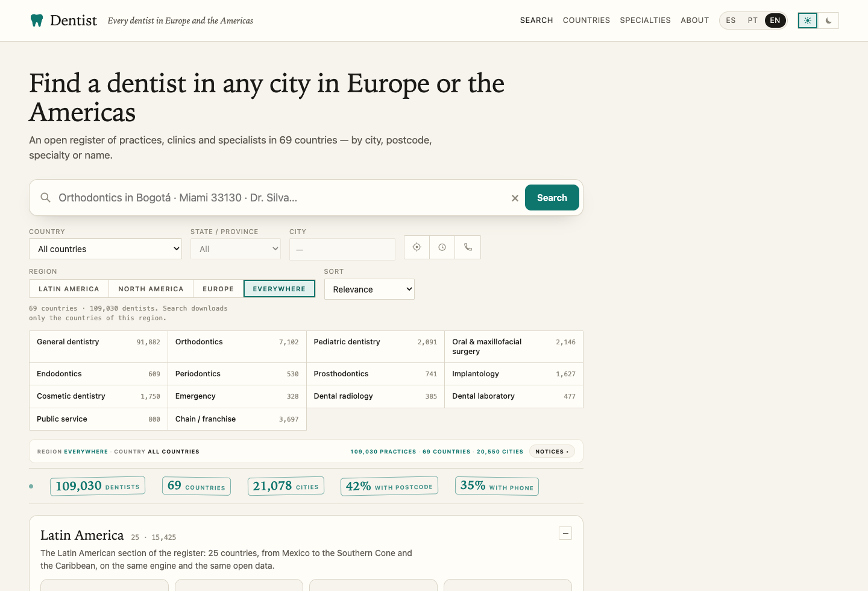Switch to dark theme moon icon
868x591 pixels.
tap(829, 21)
